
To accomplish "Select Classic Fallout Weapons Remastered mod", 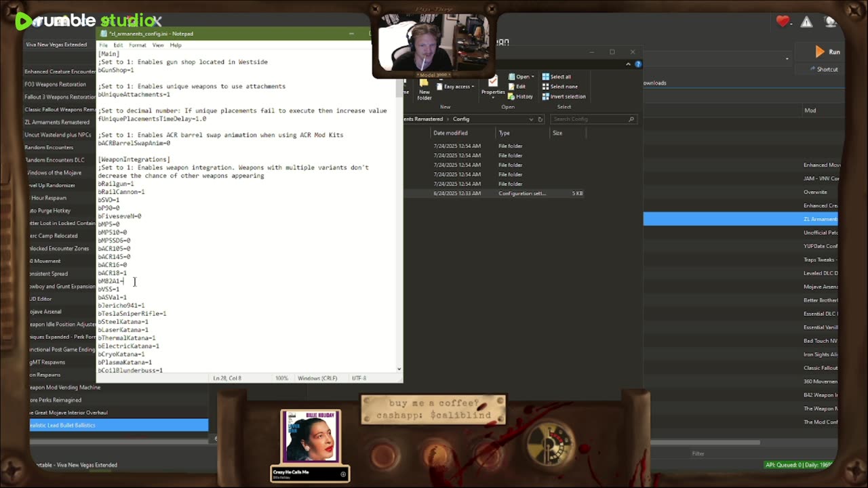I will coord(60,109).
